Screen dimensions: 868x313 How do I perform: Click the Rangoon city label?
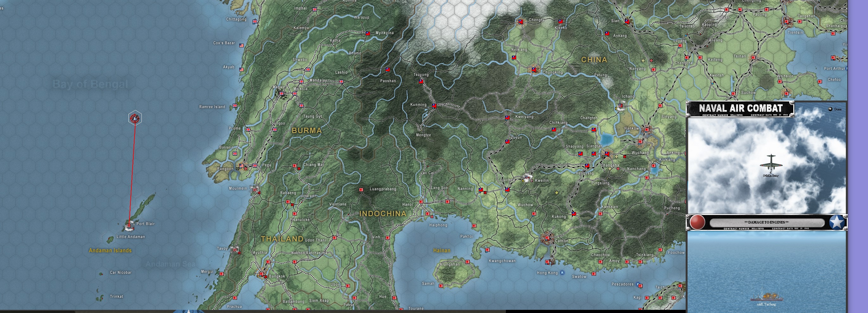pyautogui.click(x=225, y=169)
